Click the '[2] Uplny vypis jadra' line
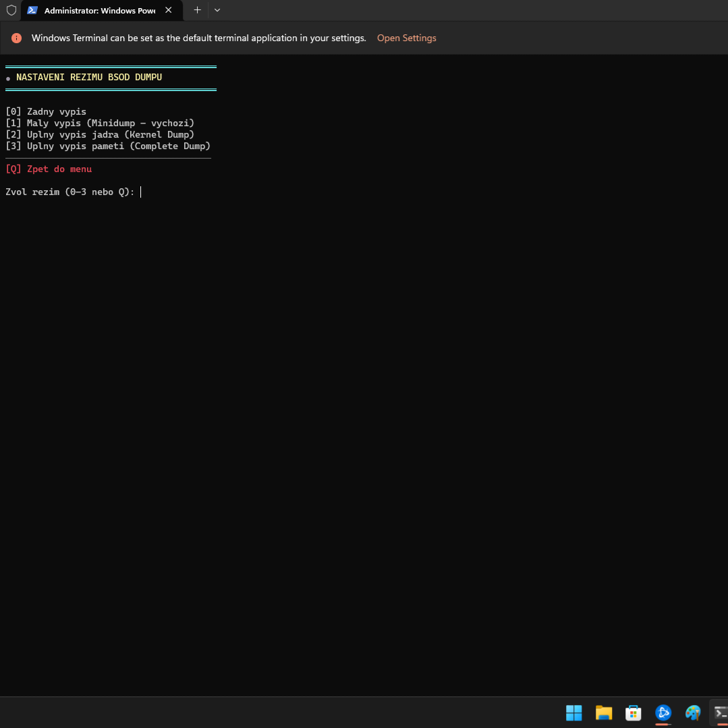The image size is (728, 728). pyautogui.click(x=100, y=135)
